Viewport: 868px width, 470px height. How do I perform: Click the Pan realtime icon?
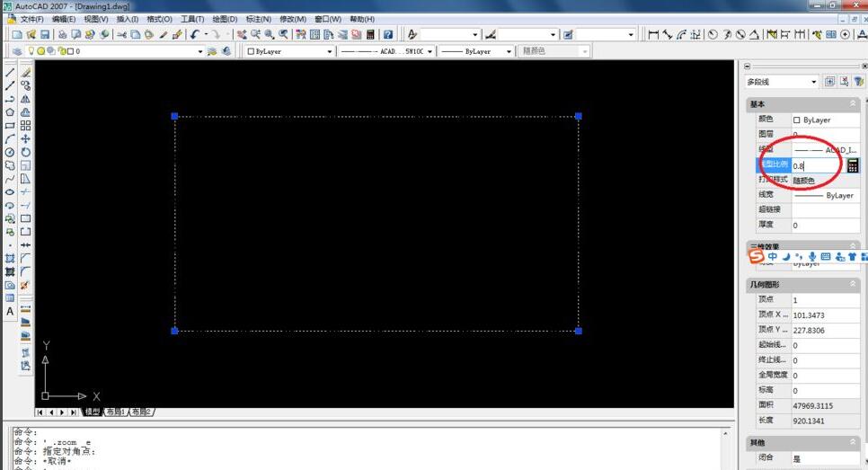click(x=242, y=34)
